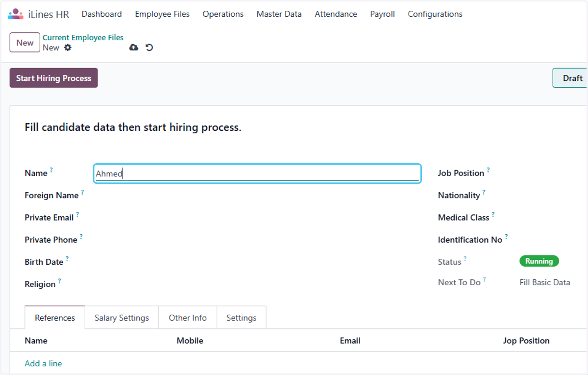Click the Fill candidate data heading
Screen dimensions: 588x375
[133, 128]
